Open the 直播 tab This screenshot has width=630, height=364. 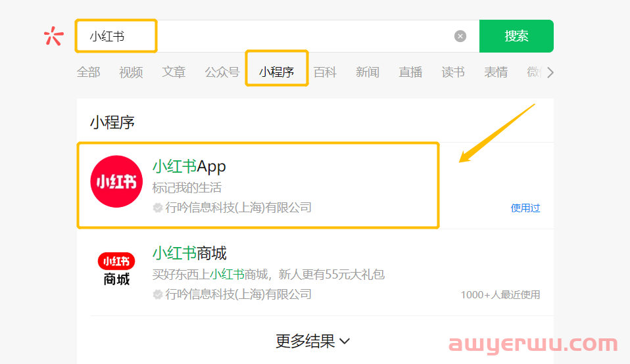click(410, 72)
